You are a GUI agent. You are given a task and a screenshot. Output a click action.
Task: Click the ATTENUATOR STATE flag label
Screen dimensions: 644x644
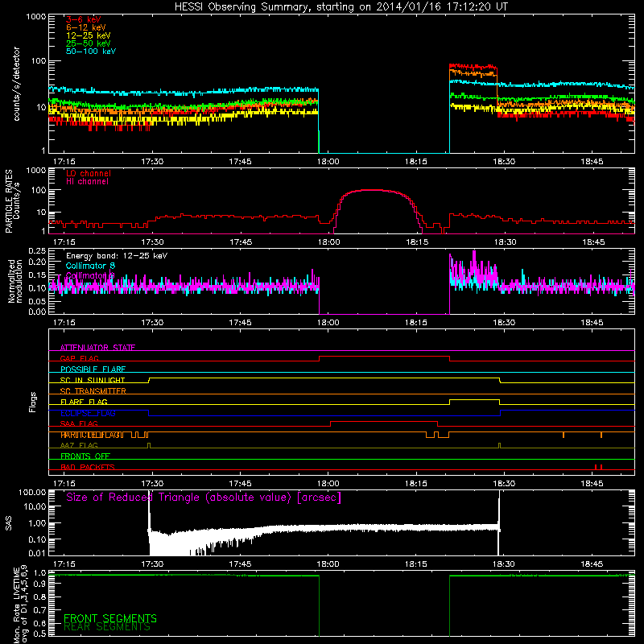(97, 348)
